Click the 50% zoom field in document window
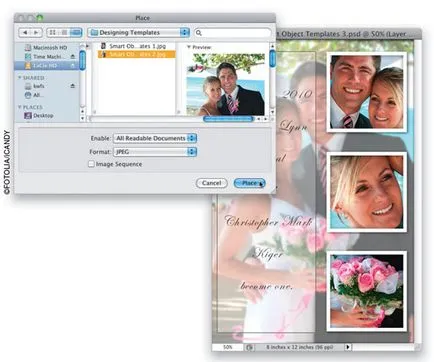This screenshot has height=362, width=434. point(228,347)
